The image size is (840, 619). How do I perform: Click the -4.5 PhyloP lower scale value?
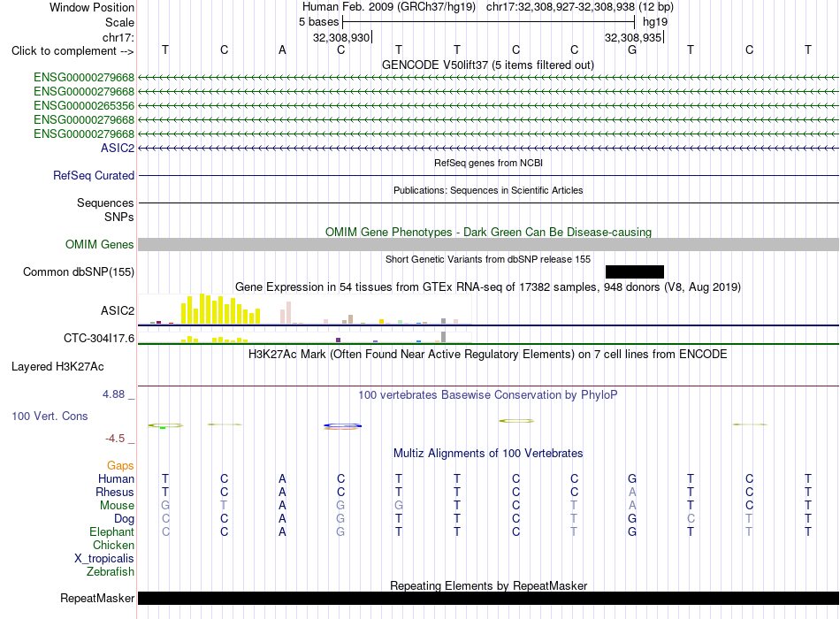115,439
